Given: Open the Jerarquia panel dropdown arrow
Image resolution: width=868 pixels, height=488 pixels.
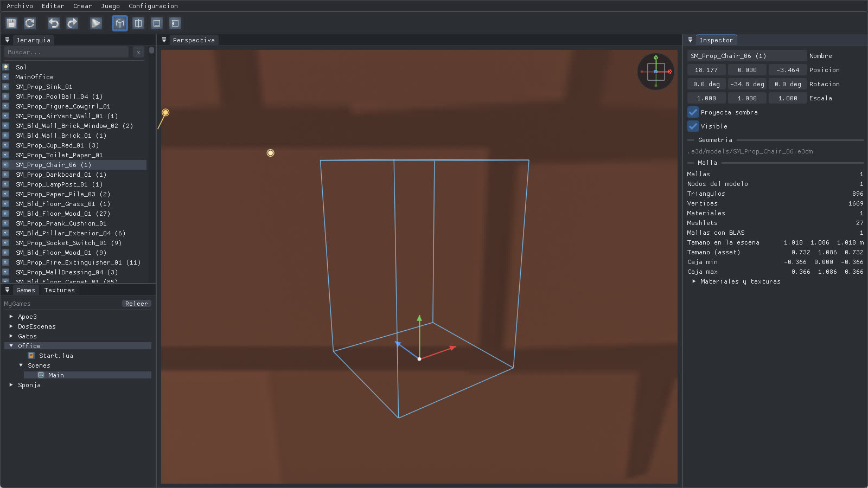Looking at the screenshot, I should (7, 40).
